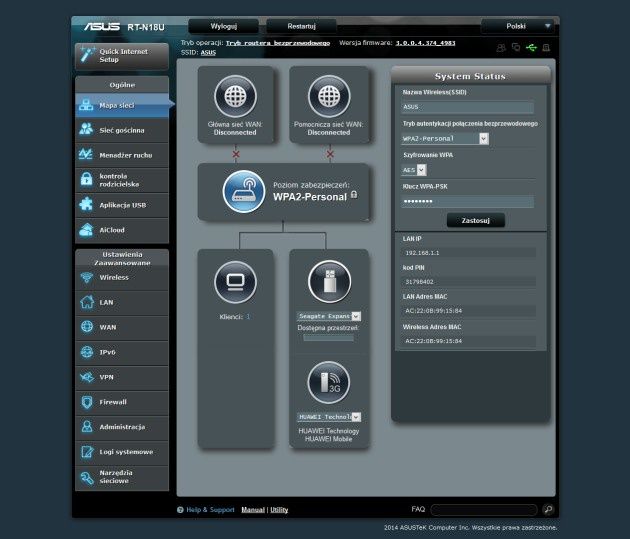
Task: Click the ASUS logo
Action: pyautogui.click(x=102, y=27)
